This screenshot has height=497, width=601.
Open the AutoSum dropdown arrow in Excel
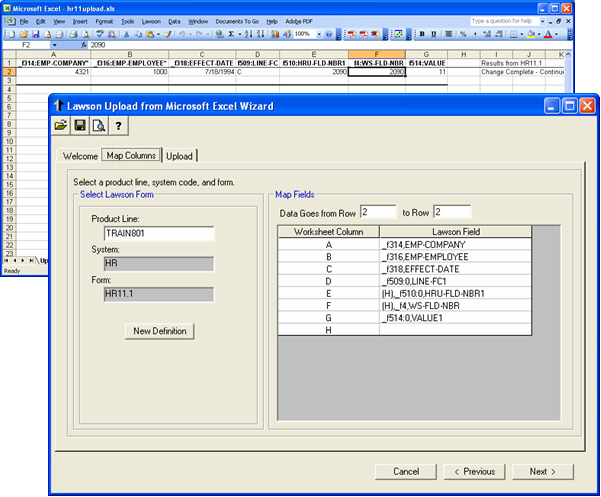click(240, 34)
